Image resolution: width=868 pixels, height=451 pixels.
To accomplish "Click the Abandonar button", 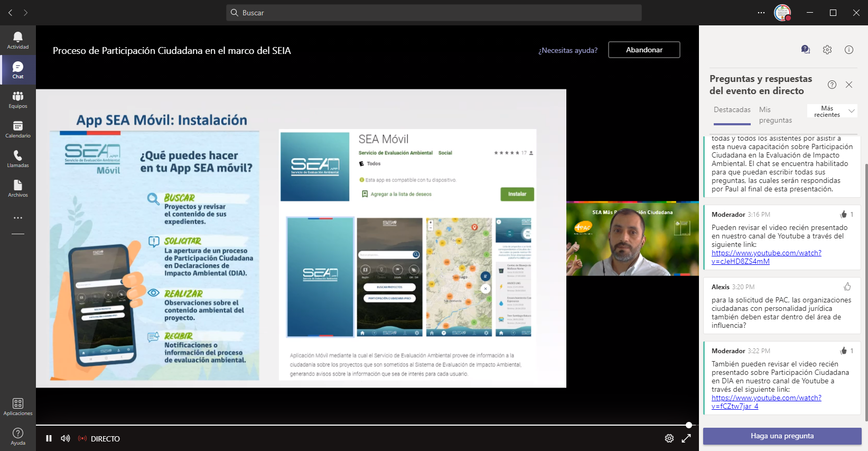I will 643,50.
